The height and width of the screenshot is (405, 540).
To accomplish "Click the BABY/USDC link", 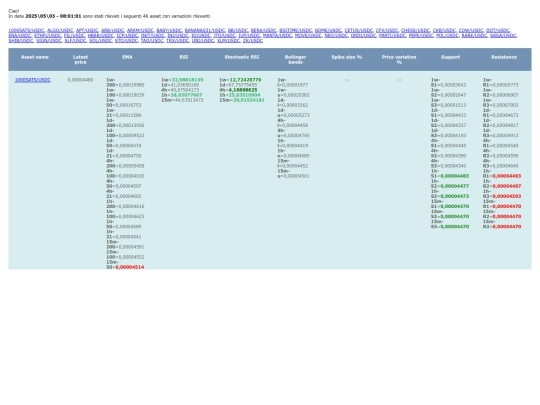I will coord(169,30).
